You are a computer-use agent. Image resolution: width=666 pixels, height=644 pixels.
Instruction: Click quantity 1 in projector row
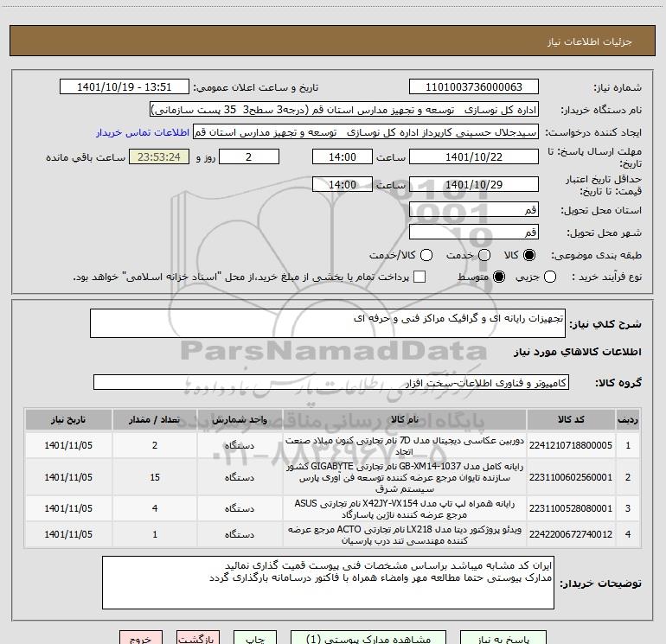pyautogui.click(x=155, y=534)
